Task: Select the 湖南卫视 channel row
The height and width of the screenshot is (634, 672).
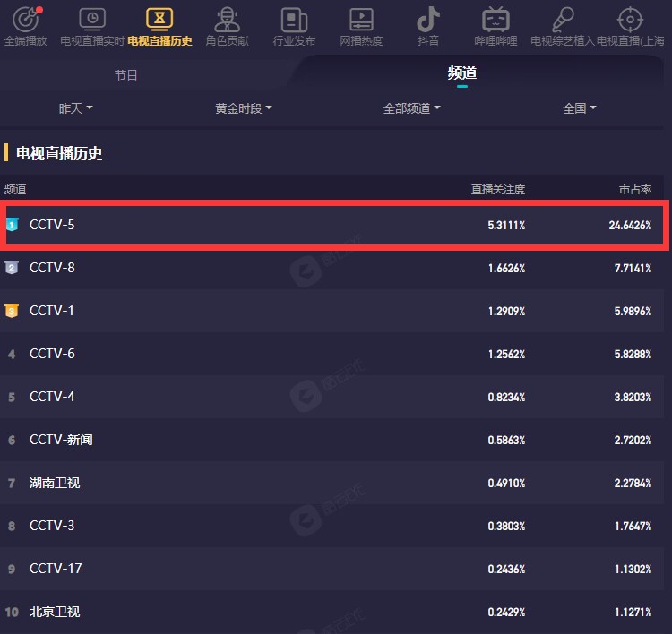Action: pyautogui.click(x=332, y=483)
